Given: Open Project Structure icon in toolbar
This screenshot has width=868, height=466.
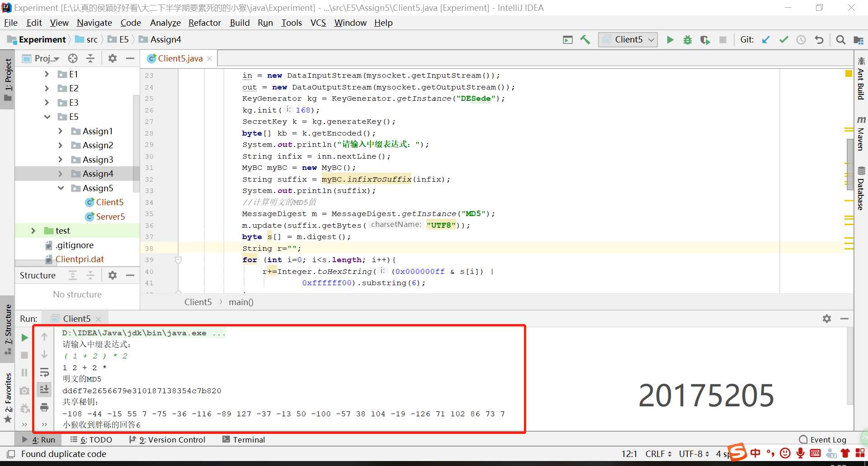Looking at the screenshot, I should click(858, 40).
